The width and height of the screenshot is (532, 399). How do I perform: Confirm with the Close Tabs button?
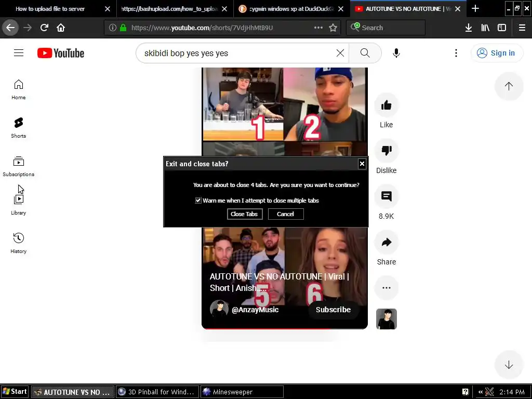click(244, 214)
